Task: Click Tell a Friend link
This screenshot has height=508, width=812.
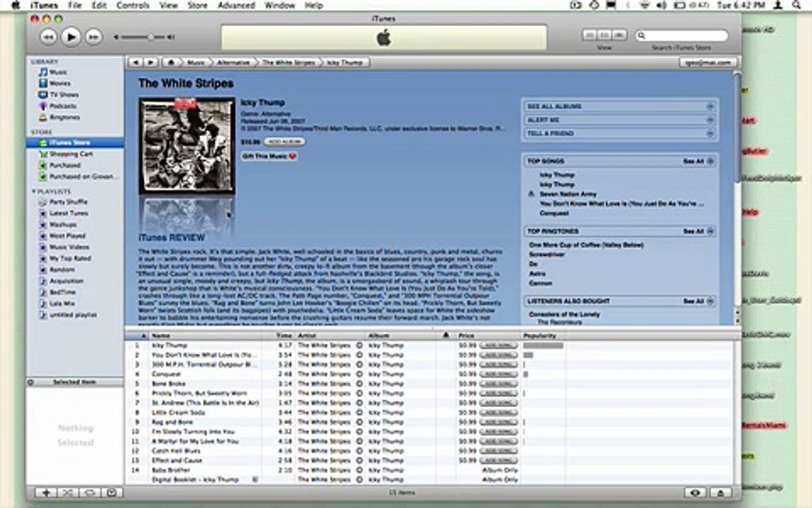Action: (x=620, y=133)
